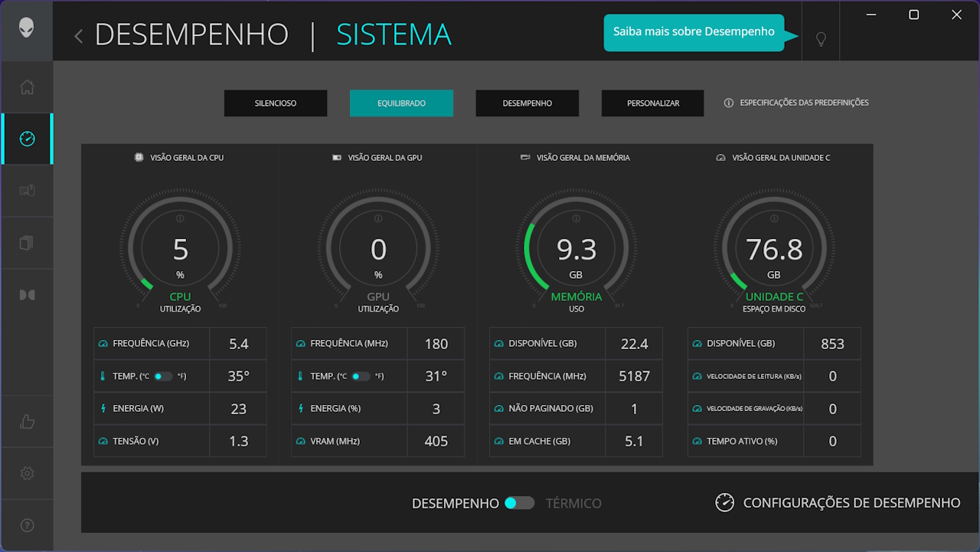Open the keyboard lighting section in sidebar
The width and height of the screenshot is (980, 552).
pos(27,191)
